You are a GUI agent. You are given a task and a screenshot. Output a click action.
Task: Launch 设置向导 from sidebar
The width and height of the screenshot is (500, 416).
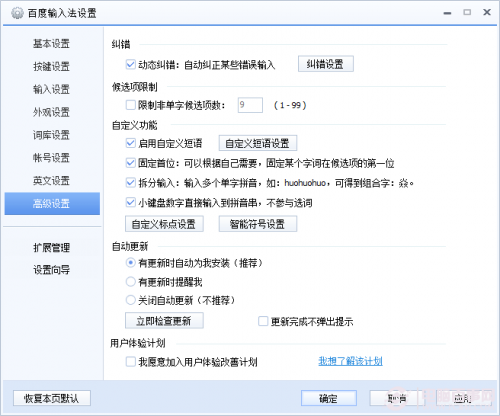point(51,270)
